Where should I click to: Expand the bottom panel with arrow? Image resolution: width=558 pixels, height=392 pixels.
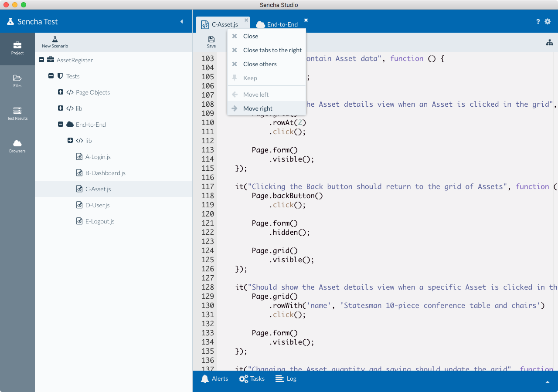[x=547, y=382]
